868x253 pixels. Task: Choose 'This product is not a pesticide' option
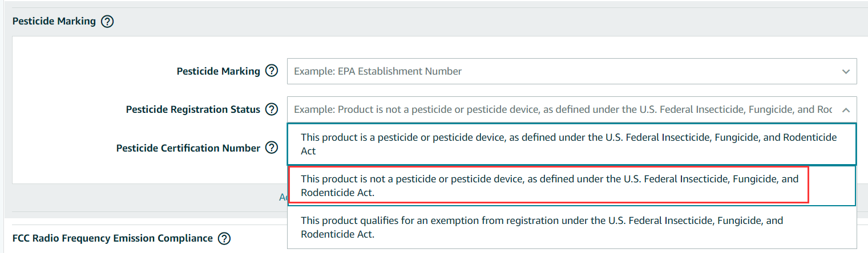[x=548, y=186]
